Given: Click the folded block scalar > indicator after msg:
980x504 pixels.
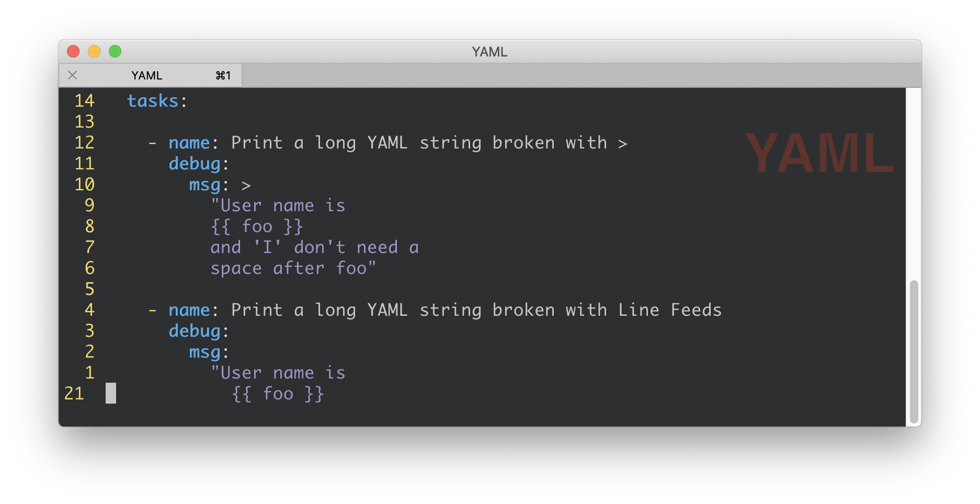Looking at the screenshot, I should click(x=246, y=184).
